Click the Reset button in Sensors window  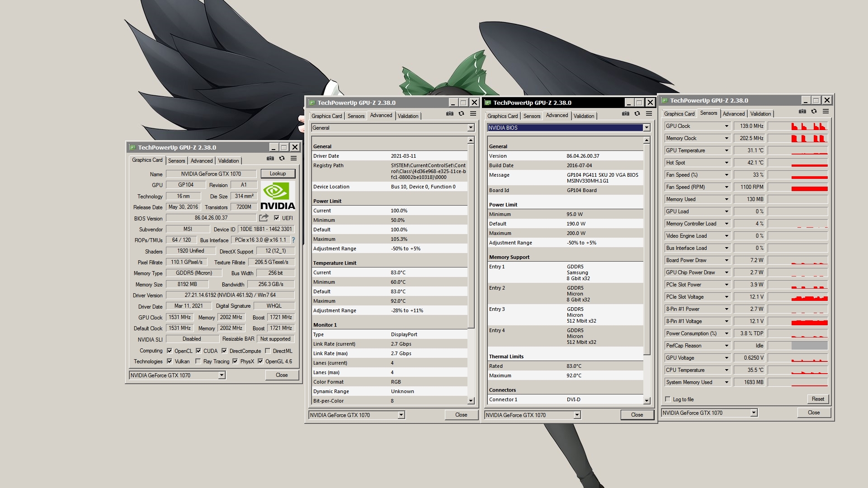coord(818,399)
